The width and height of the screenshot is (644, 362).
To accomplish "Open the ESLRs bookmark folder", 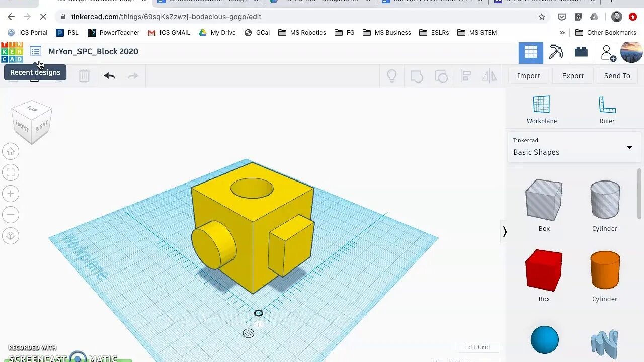I will point(434,33).
